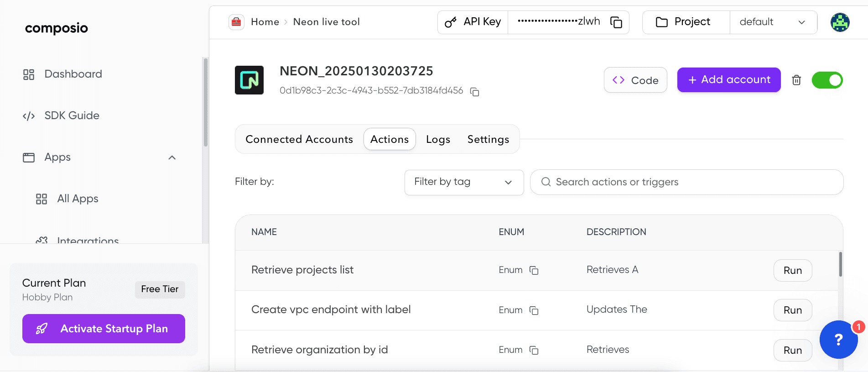Copy enum for Retrieve projects list
The width and height of the screenshot is (868, 372).
pyautogui.click(x=534, y=271)
